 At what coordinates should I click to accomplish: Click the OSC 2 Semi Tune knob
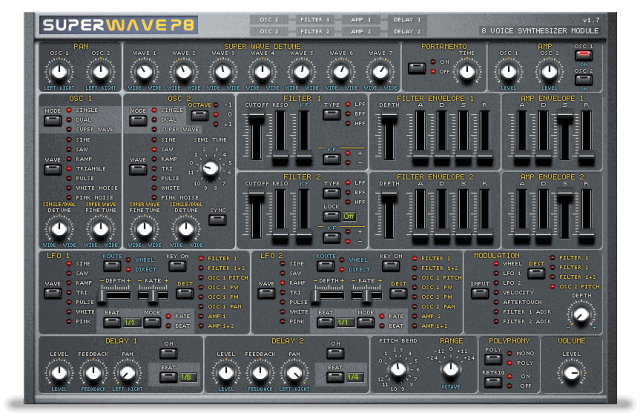pyautogui.click(x=211, y=168)
